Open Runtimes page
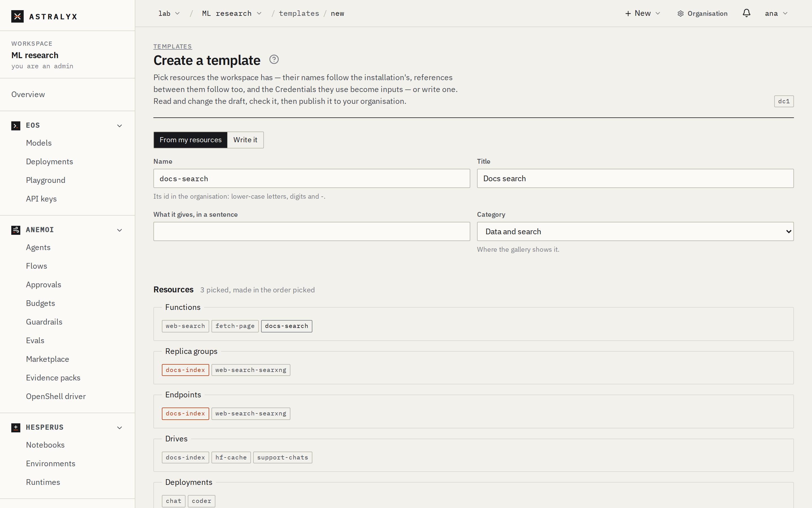This screenshot has height=508, width=812. [x=43, y=482]
